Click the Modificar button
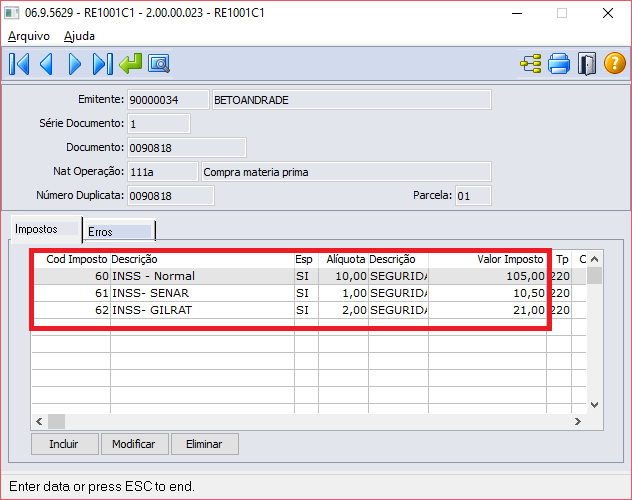Viewport: 632px width, 500px height. [135, 444]
